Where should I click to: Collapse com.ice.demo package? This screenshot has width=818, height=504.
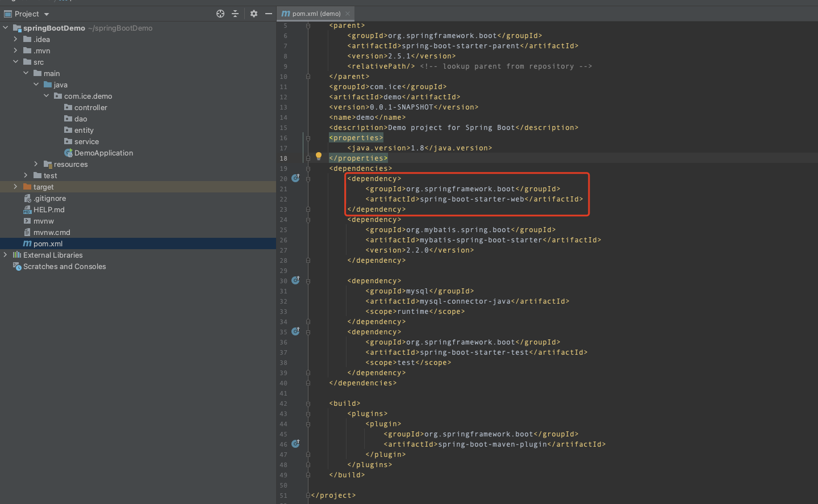[x=47, y=96]
